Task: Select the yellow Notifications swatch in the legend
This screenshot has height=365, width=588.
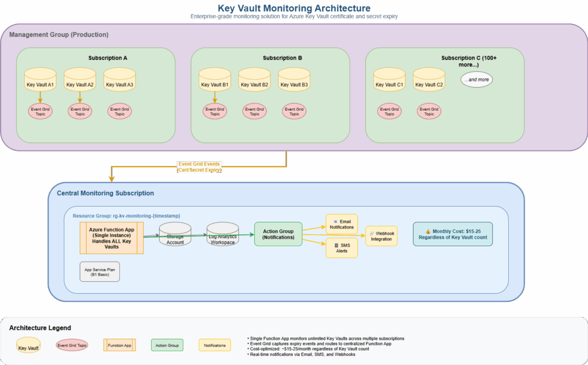Action: [215, 345]
